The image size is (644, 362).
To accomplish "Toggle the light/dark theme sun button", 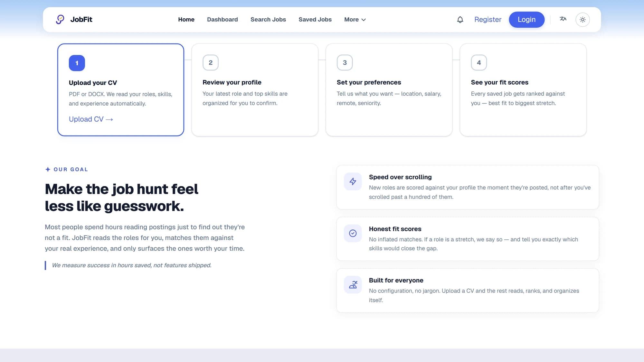I will click(582, 20).
